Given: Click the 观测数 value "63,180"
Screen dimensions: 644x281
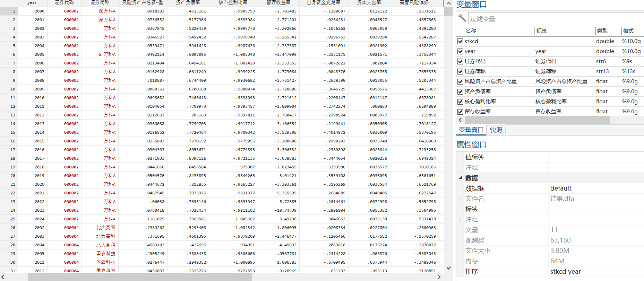Looking at the screenshot, I should (x=560, y=240).
